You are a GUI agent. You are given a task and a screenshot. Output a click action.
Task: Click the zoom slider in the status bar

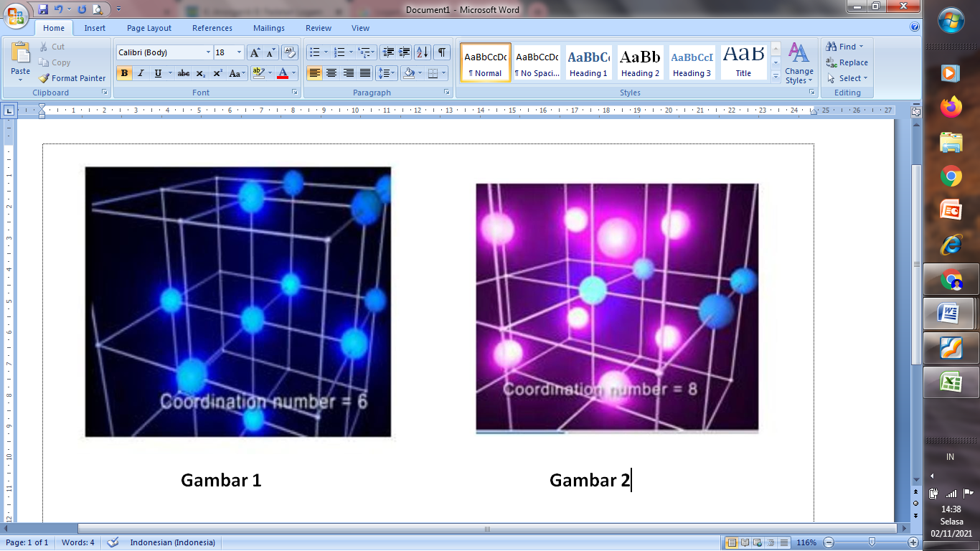[x=871, y=542]
